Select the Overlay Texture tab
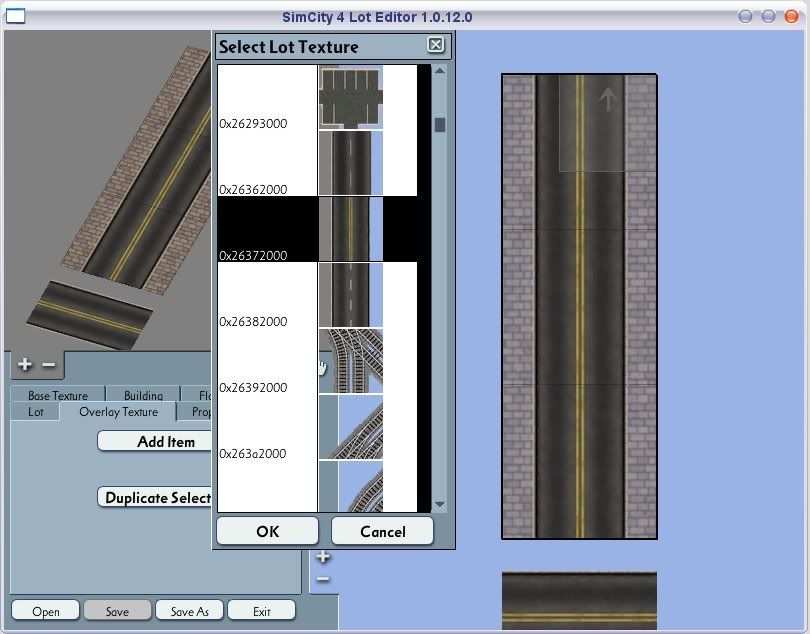The height and width of the screenshot is (634, 810). (118, 412)
